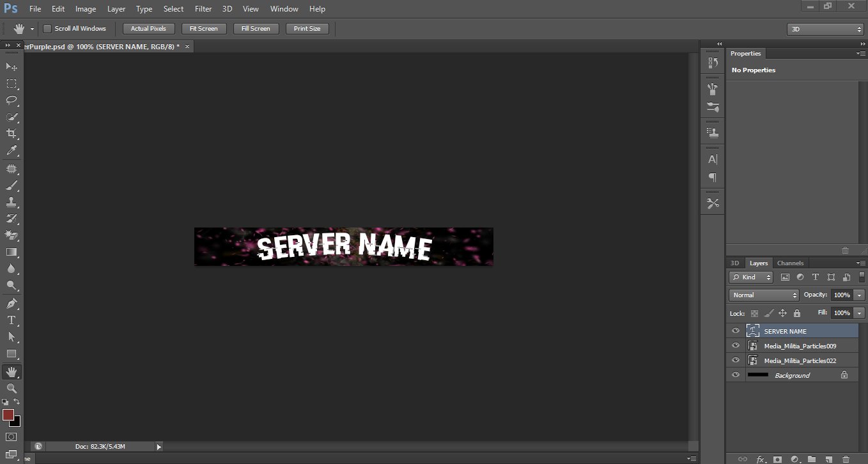The height and width of the screenshot is (464, 868).
Task: Select the Eyedropper tool
Action: (x=12, y=151)
